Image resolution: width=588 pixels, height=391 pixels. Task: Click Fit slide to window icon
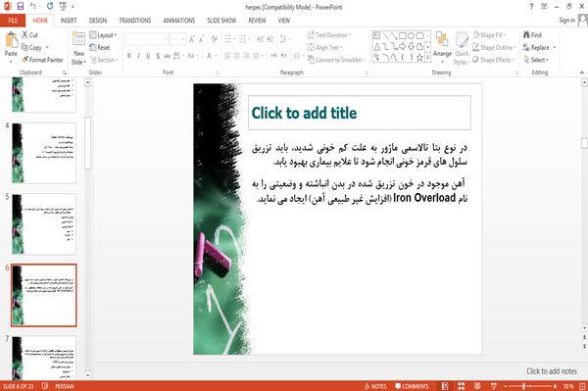(x=582, y=386)
